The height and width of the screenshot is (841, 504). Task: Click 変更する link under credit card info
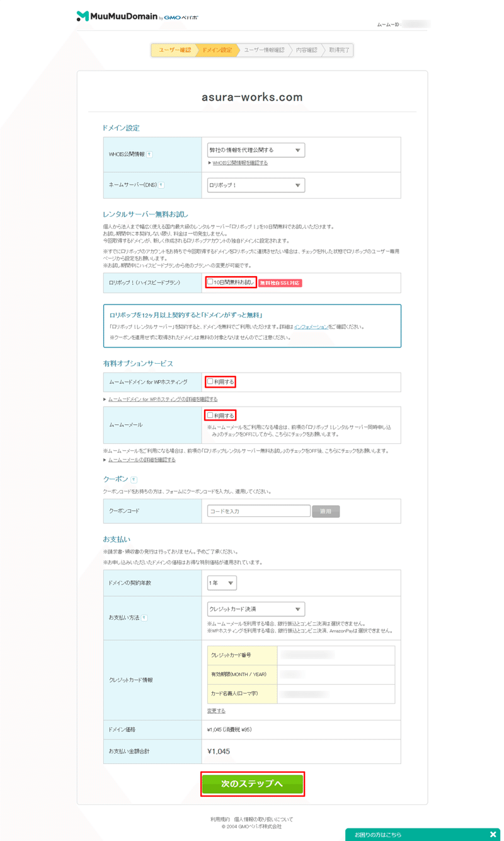click(x=216, y=710)
